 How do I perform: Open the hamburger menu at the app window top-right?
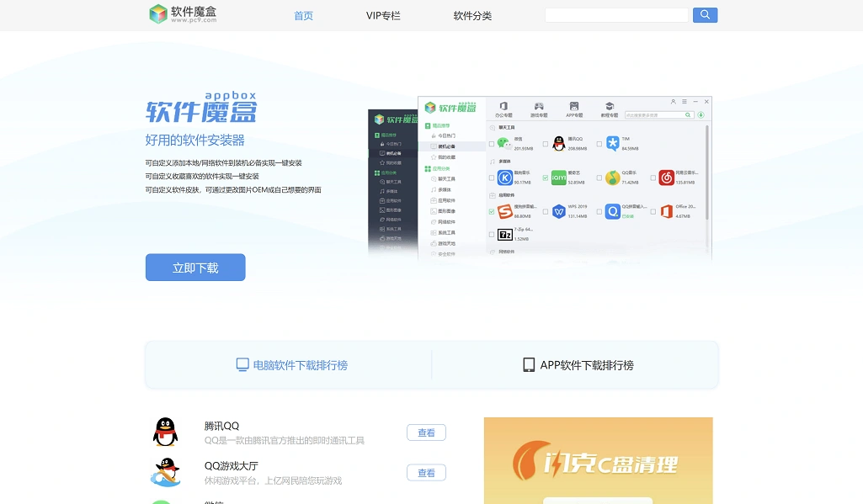685,101
